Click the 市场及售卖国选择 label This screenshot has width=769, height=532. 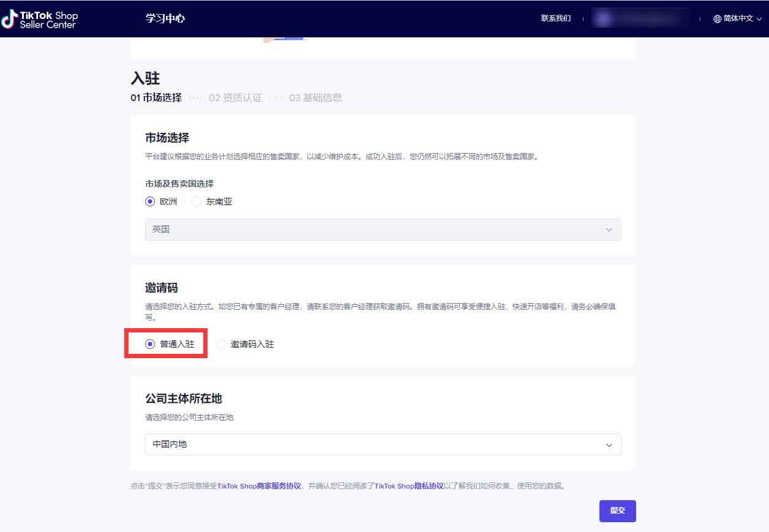(x=179, y=184)
